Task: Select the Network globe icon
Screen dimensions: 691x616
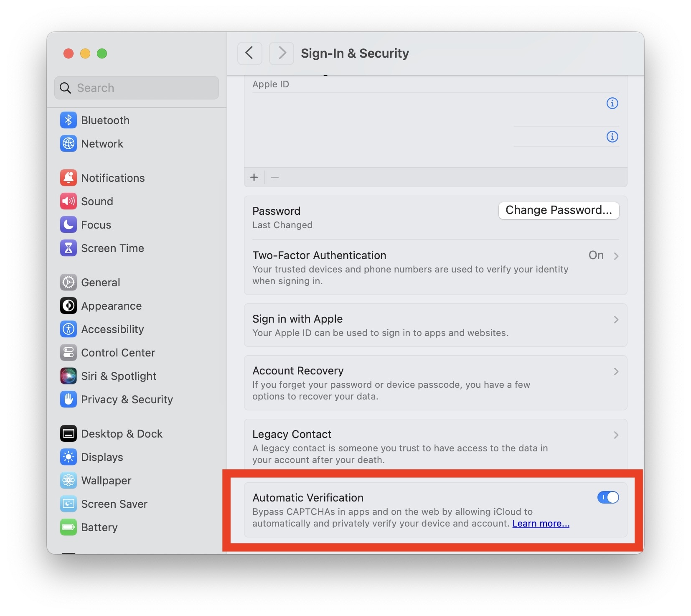Action: 69,144
